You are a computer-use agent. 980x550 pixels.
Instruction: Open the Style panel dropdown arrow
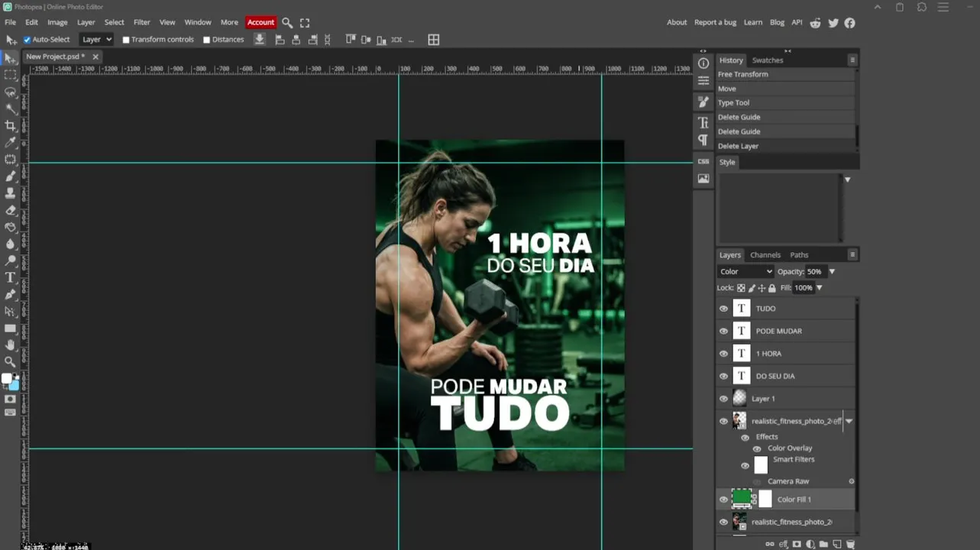(x=847, y=180)
